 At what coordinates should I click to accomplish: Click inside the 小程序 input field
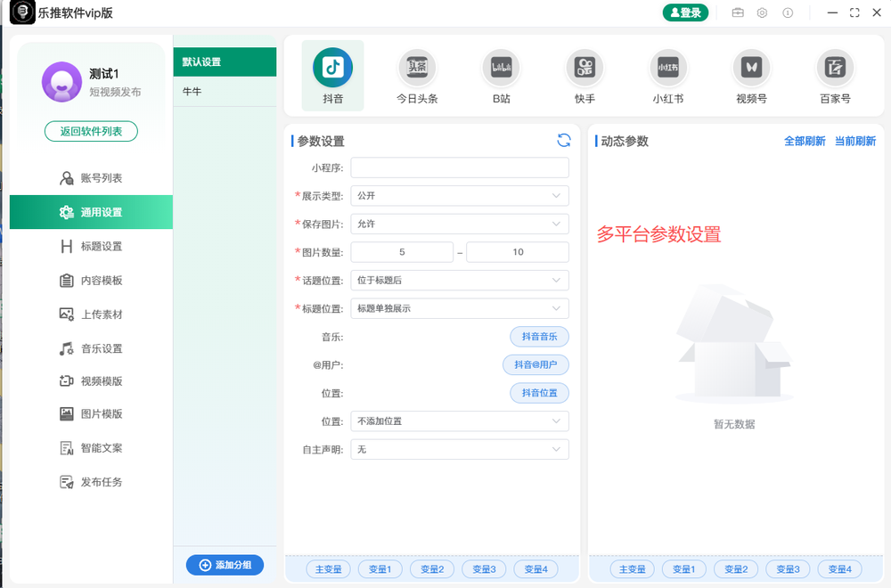pyautogui.click(x=459, y=167)
